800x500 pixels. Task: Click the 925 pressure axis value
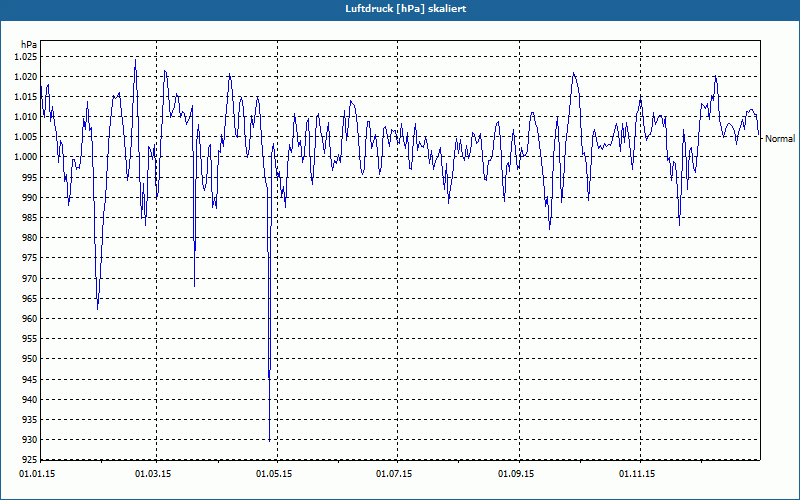[x=31, y=460]
